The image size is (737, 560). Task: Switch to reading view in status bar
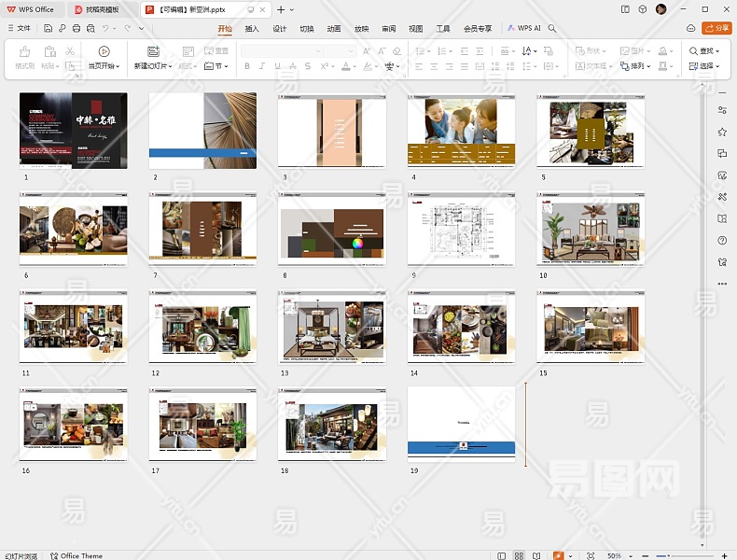click(535, 555)
